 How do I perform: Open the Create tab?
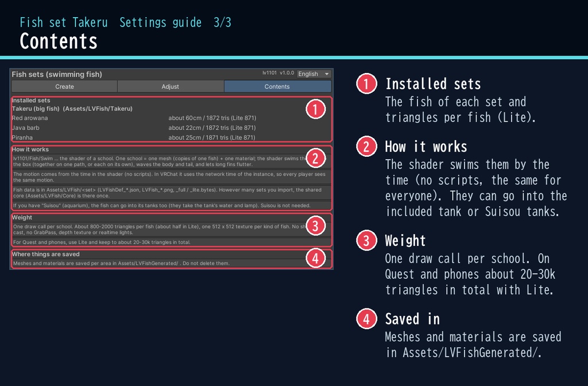pyautogui.click(x=64, y=86)
